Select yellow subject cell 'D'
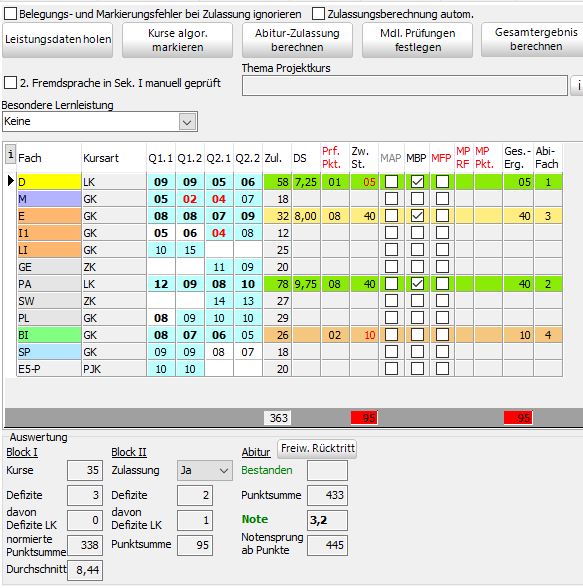583x588 pixels. (x=49, y=182)
